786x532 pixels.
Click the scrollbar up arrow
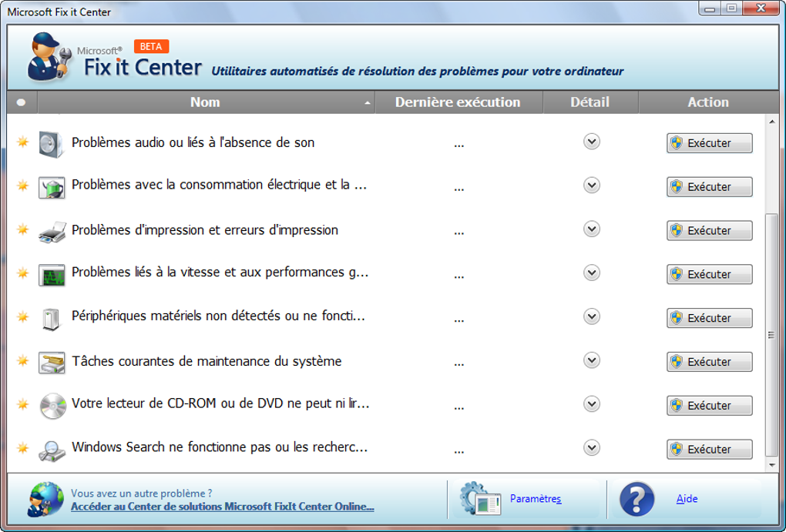pos(772,122)
